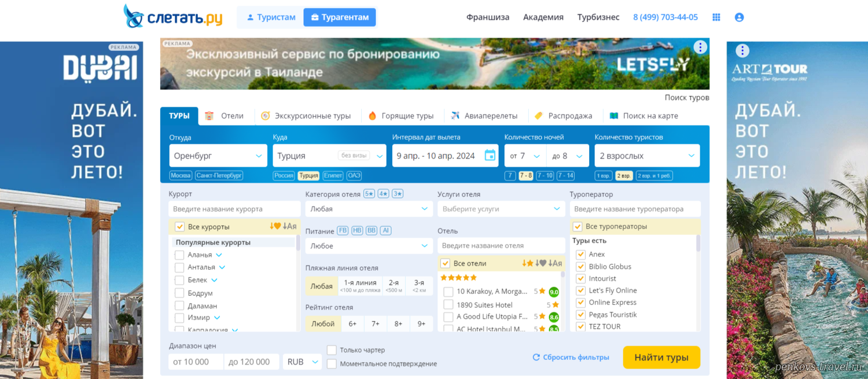Open the RUB currency dropdown
This screenshot has width=868, height=379.
click(302, 362)
